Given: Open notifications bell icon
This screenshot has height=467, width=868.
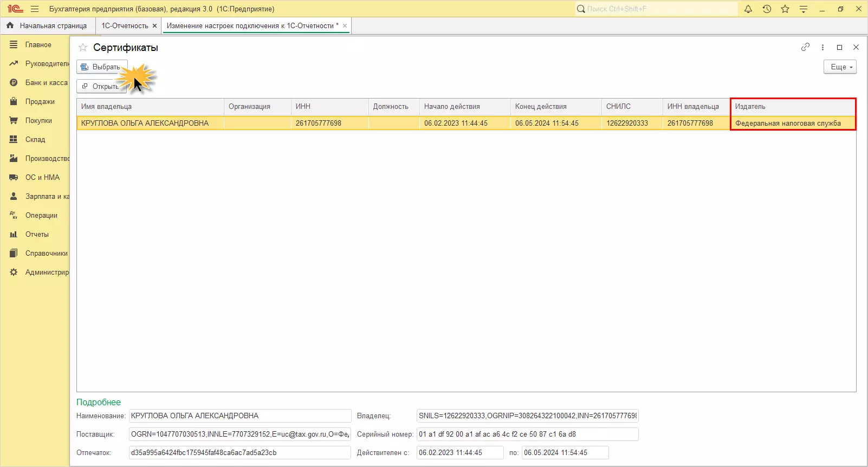Looking at the screenshot, I should pyautogui.click(x=748, y=9).
